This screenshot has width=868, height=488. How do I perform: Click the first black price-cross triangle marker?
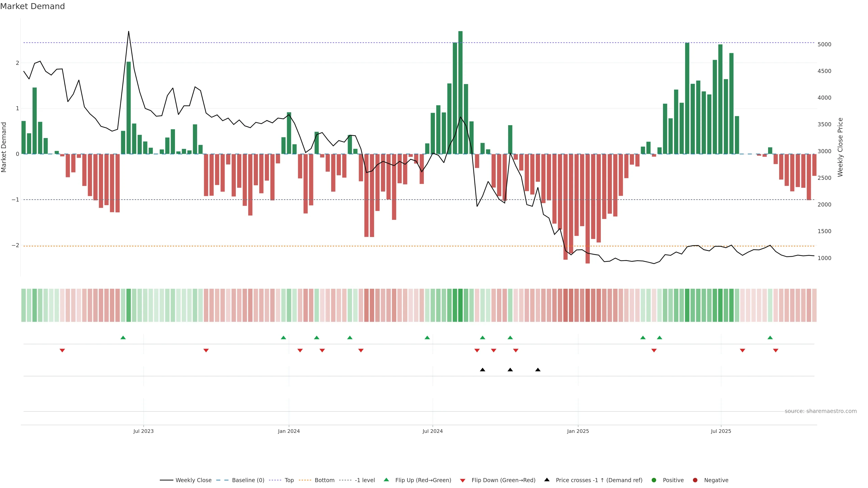point(483,370)
